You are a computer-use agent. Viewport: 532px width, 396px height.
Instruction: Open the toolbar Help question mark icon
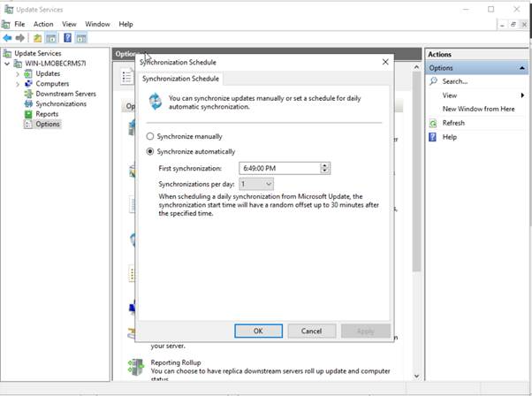click(67, 38)
